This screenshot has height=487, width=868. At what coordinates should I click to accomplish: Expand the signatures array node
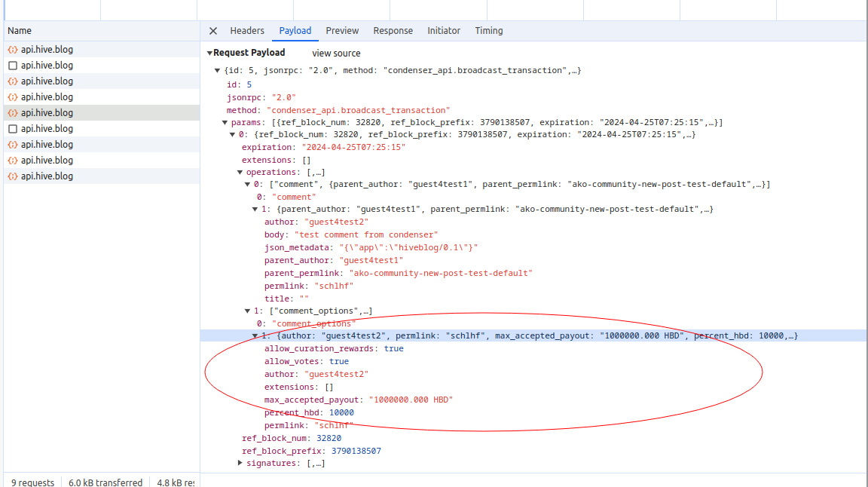click(x=240, y=463)
